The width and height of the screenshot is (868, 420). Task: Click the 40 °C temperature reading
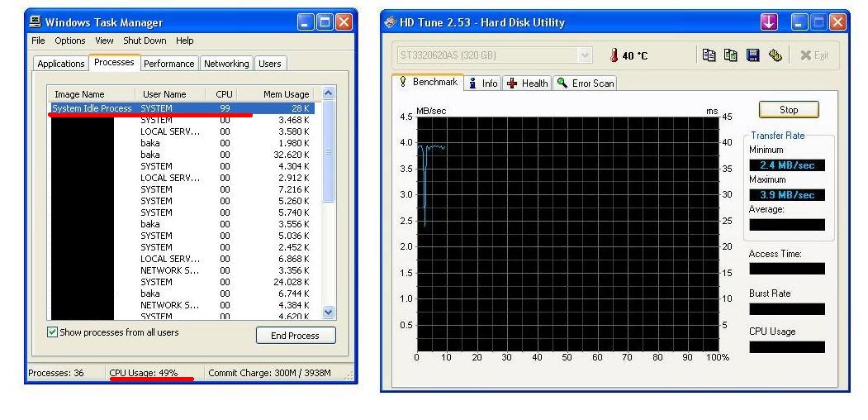(x=635, y=56)
